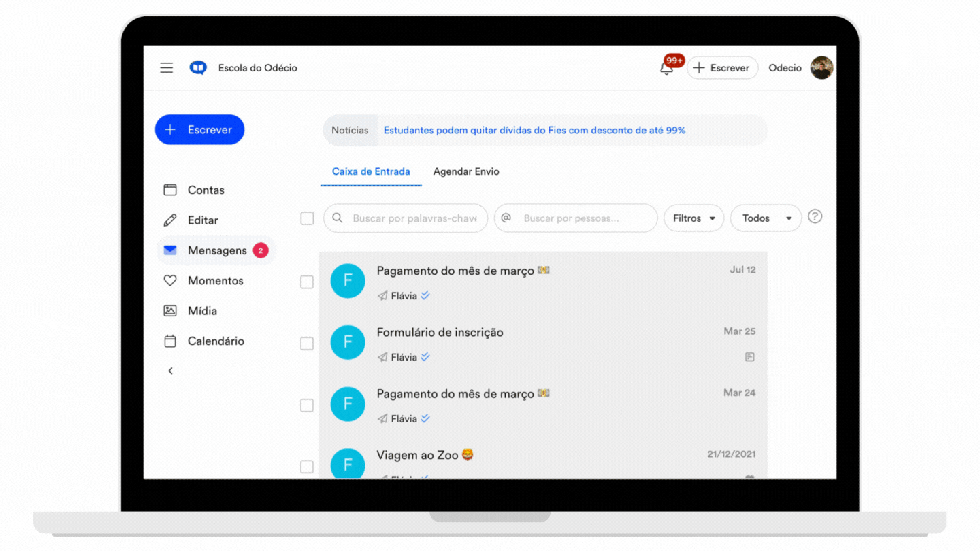Collapse the sidebar with the left chevron
The width and height of the screenshot is (980, 551).
click(170, 371)
